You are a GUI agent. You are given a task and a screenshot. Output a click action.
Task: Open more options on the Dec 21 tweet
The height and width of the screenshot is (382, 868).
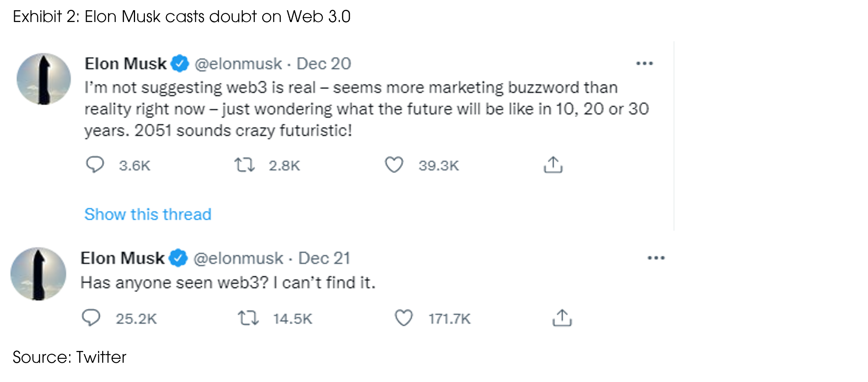pos(656,258)
